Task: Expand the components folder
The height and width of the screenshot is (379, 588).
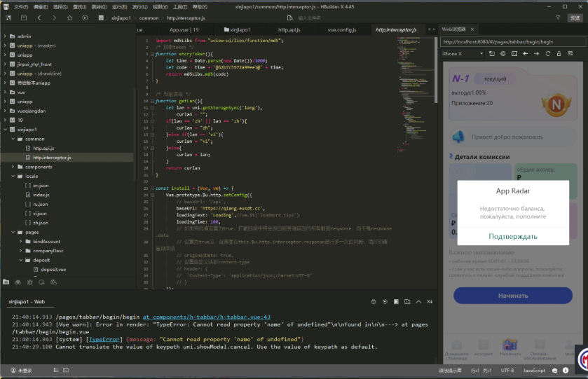Action: click(13, 167)
